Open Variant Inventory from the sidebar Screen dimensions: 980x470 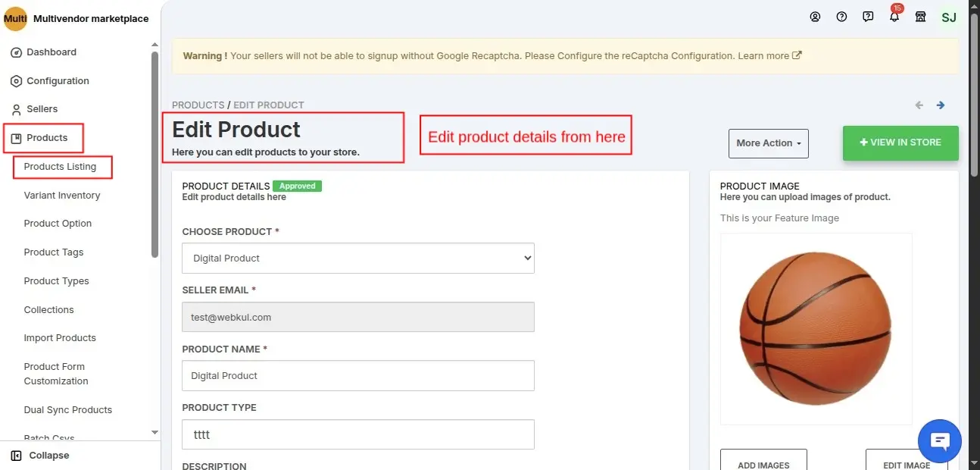pos(62,195)
